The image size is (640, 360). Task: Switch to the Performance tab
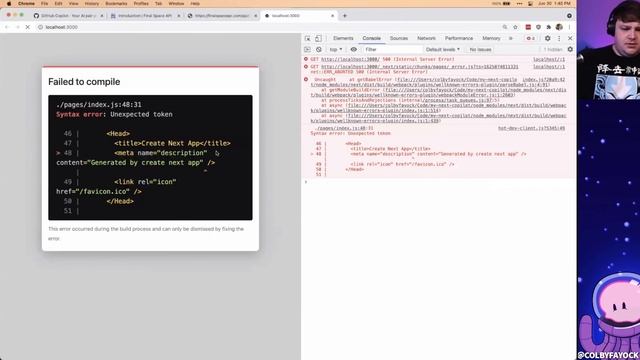(x=459, y=38)
